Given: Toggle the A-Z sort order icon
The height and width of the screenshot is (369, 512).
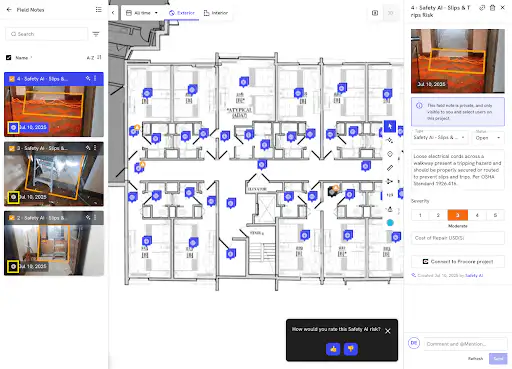Looking at the screenshot, I should point(99,57).
